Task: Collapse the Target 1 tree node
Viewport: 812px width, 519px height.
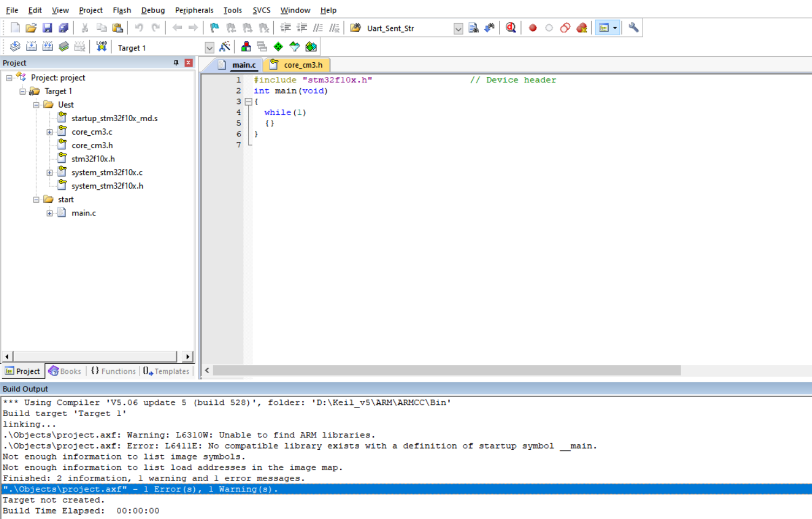Action: click(23, 91)
